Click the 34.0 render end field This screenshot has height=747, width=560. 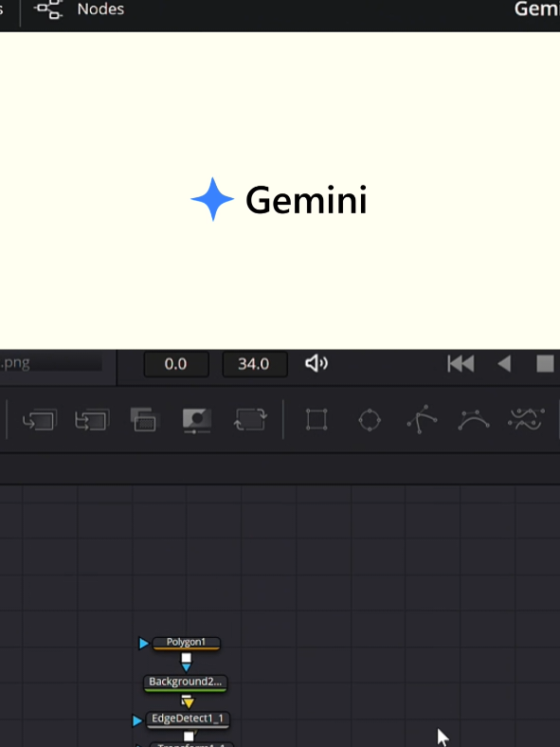pos(254,364)
